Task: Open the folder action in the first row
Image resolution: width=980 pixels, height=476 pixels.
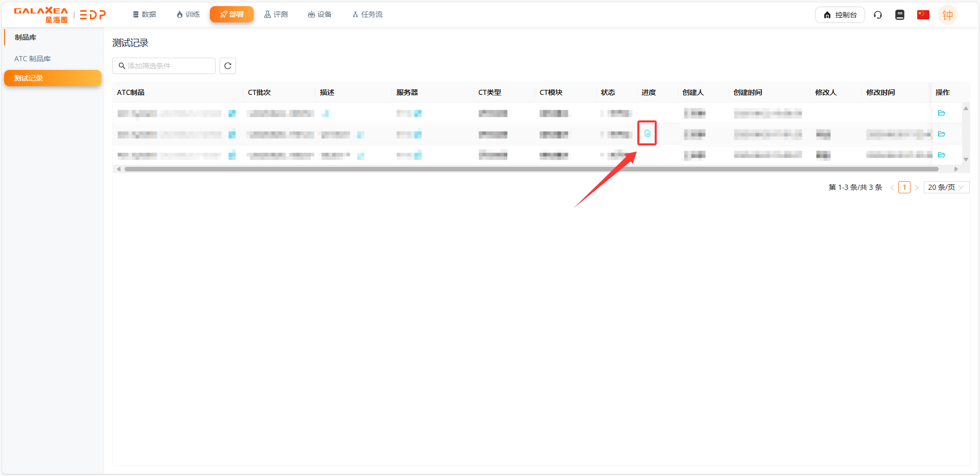Action: pyautogui.click(x=941, y=113)
